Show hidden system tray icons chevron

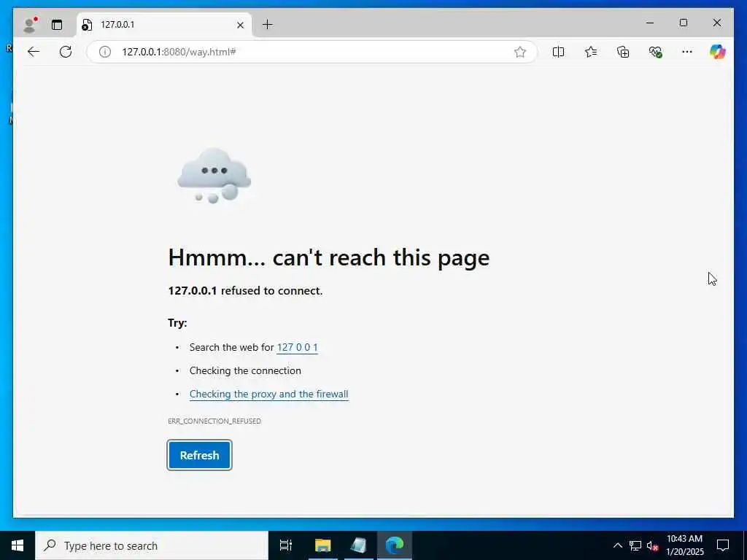(x=617, y=545)
